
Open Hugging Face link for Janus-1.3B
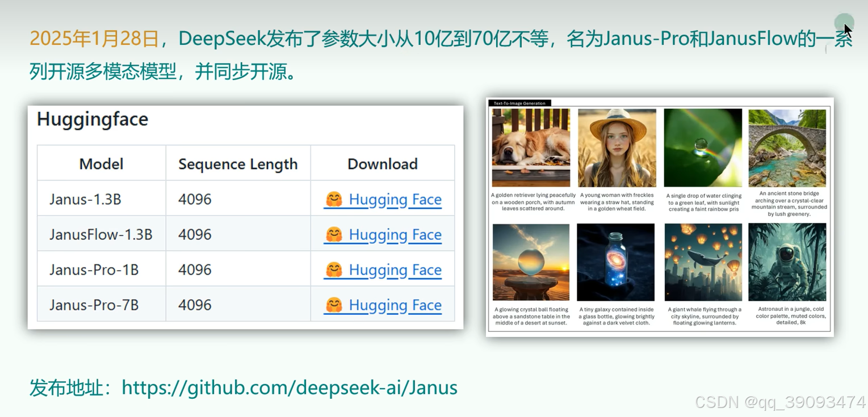(x=383, y=200)
